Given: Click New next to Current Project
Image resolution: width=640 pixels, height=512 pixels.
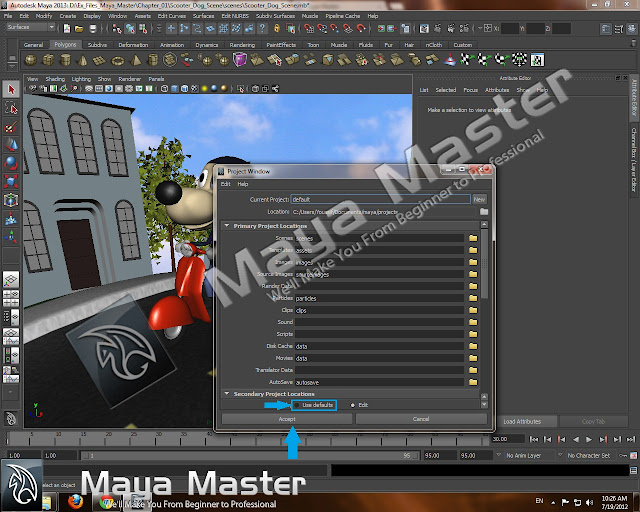Looking at the screenshot, I should [479, 199].
